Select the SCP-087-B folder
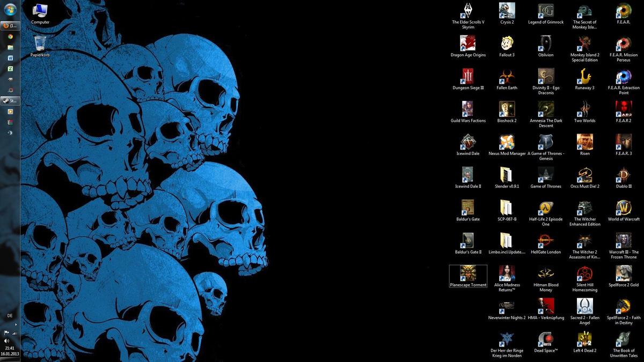The height and width of the screenshot is (362, 644). coord(507,210)
